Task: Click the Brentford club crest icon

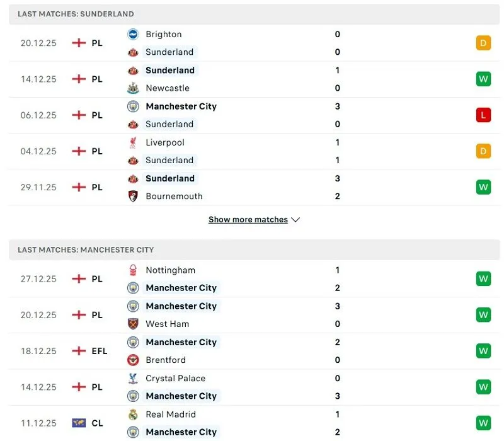Action: (x=133, y=360)
